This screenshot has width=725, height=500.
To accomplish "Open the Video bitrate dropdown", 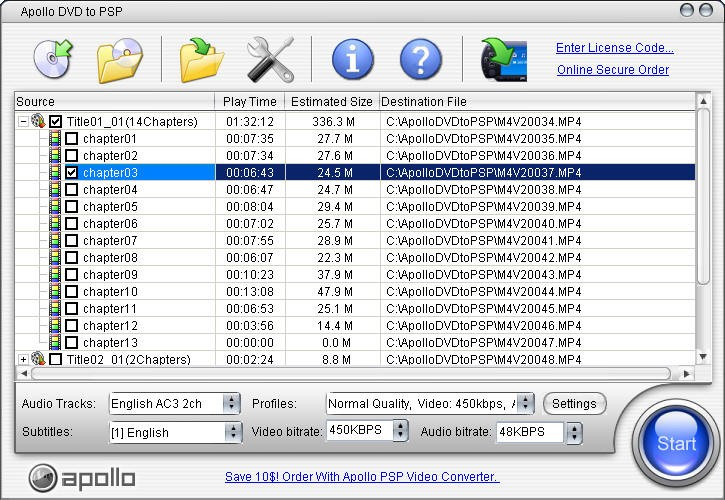I will click(400, 431).
